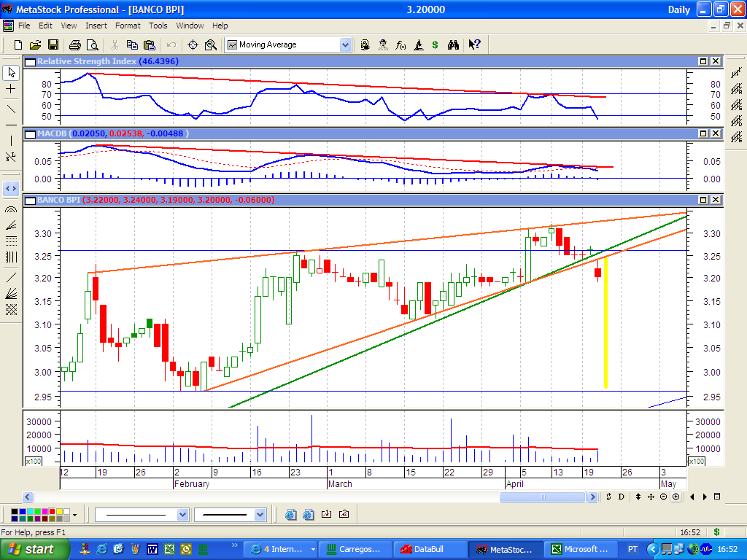Click the zoom in plus circle icon
747x560 pixels.
[x=676, y=497]
